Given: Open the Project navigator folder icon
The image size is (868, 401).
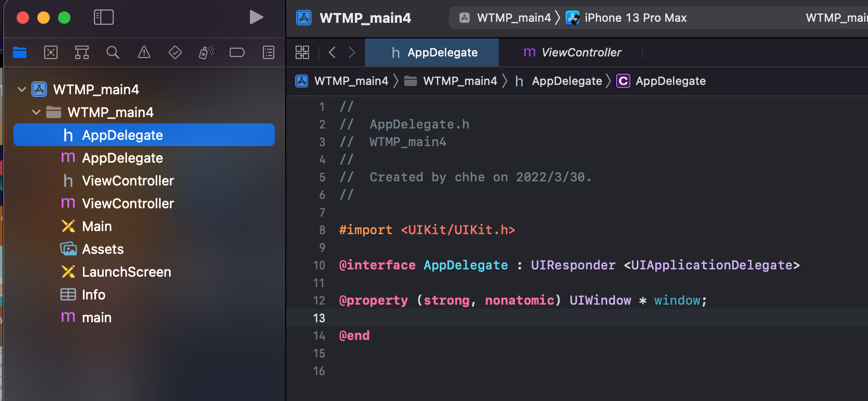Looking at the screenshot, I should (20, 52).
